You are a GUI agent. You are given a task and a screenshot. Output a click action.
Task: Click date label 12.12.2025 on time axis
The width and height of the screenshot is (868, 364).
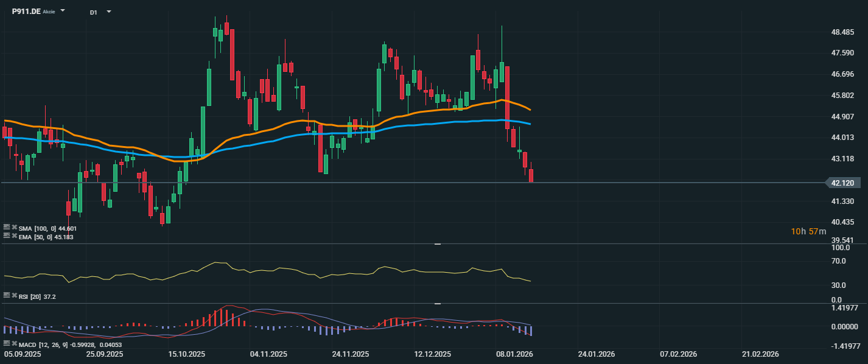433,354
